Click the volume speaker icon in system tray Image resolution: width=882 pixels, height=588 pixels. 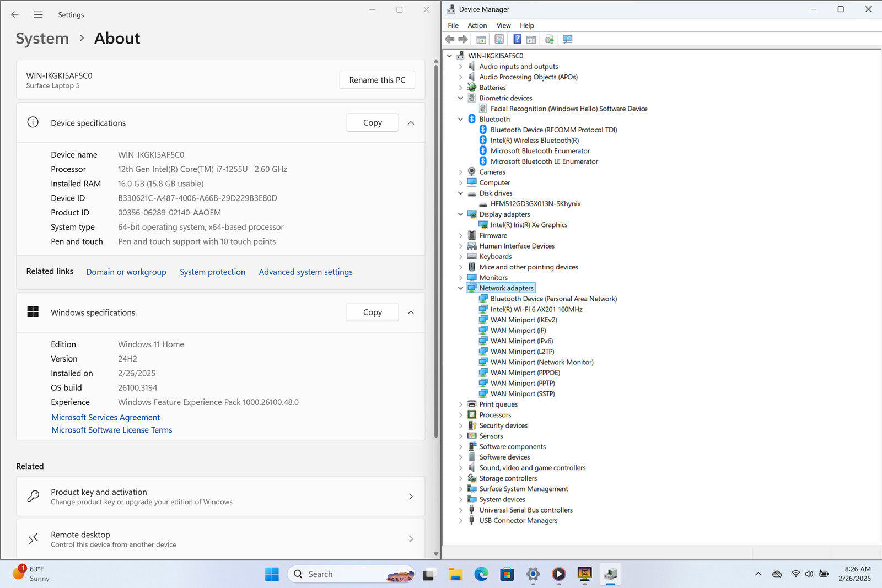809,574
